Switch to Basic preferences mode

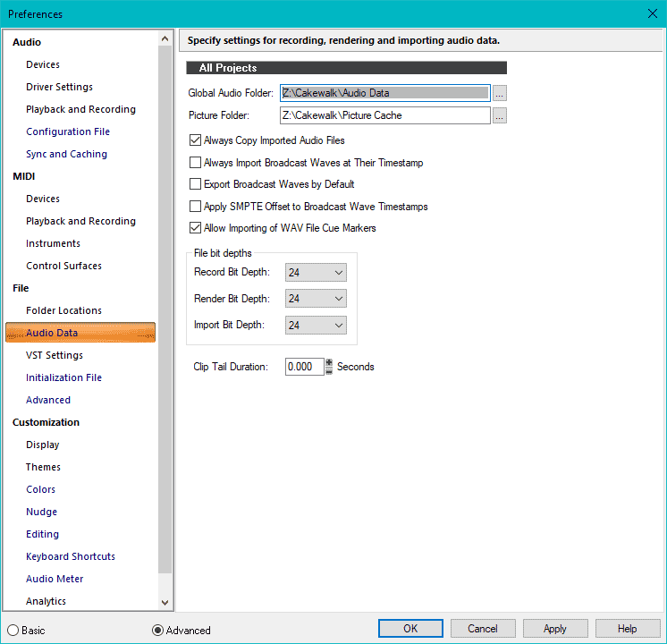(x=13, y=630)
